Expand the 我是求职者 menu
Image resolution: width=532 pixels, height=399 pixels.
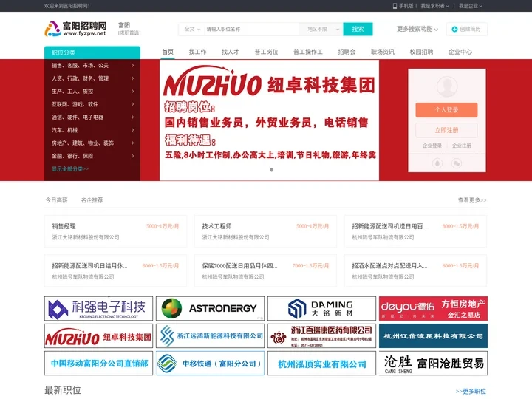tap(434, 6)
